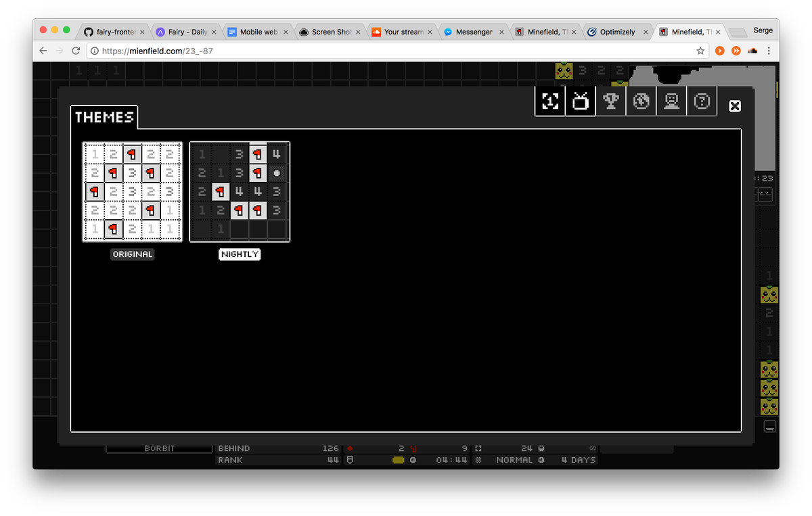The width and height of the screenshot is (812, 516).
Task: Click the BEHIND stat row
Action: 278,448
